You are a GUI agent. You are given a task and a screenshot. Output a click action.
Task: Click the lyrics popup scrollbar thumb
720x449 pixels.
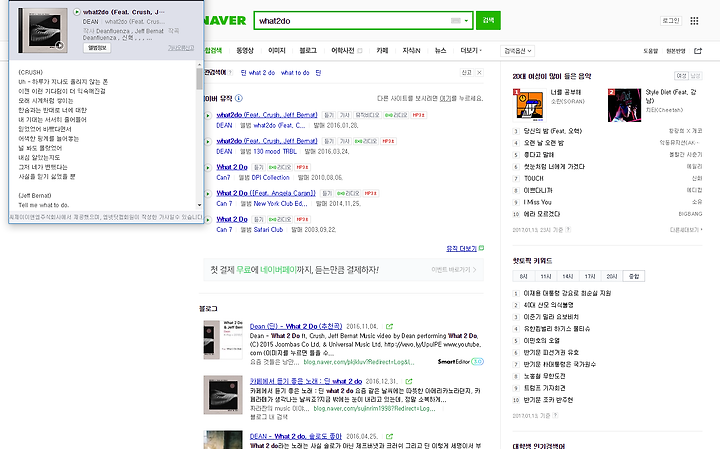[199, 79]
